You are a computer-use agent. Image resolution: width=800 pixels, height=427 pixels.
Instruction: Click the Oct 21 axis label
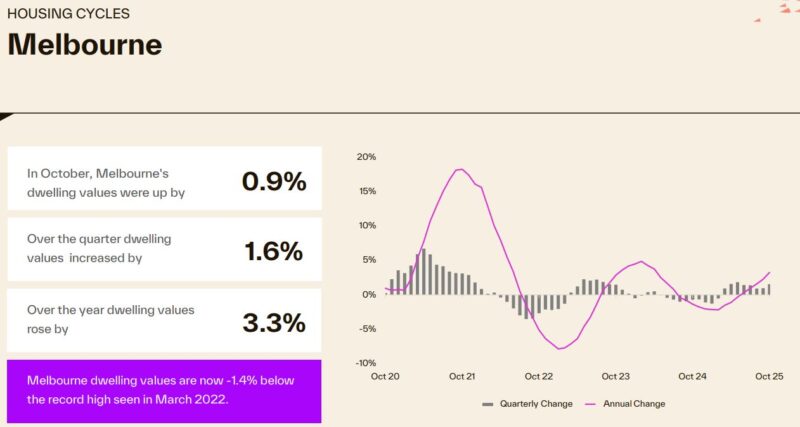(462, 377)
